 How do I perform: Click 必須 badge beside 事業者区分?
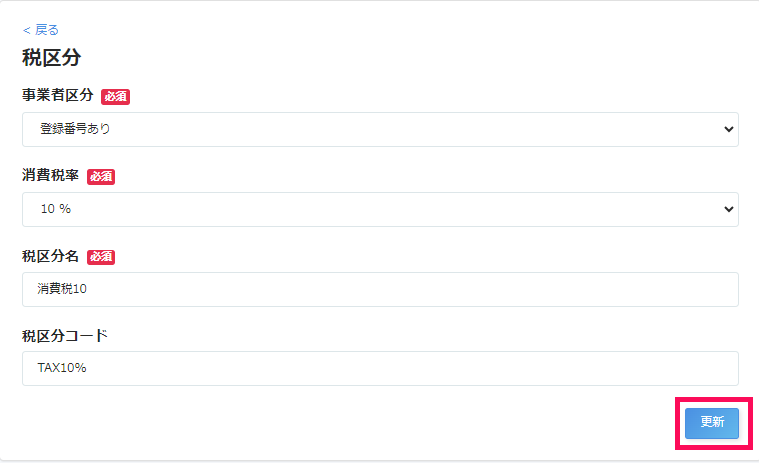click(x=116, y=97)
